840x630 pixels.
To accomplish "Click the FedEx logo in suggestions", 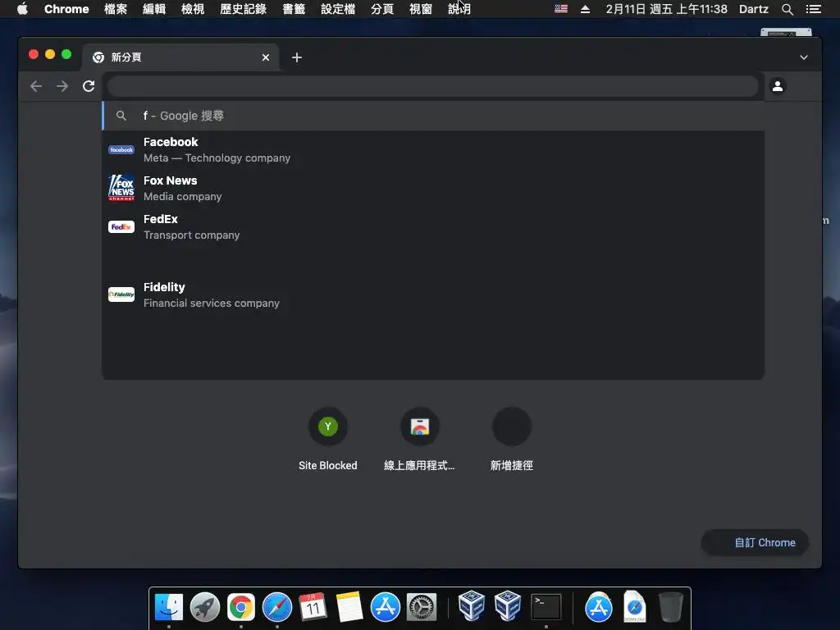I will pos(121,226).
